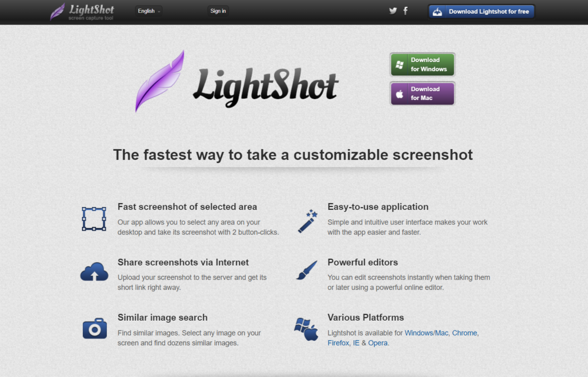
Task: Click the large purple feather logo
Action: pyautogui.click(x=160, y=81)
